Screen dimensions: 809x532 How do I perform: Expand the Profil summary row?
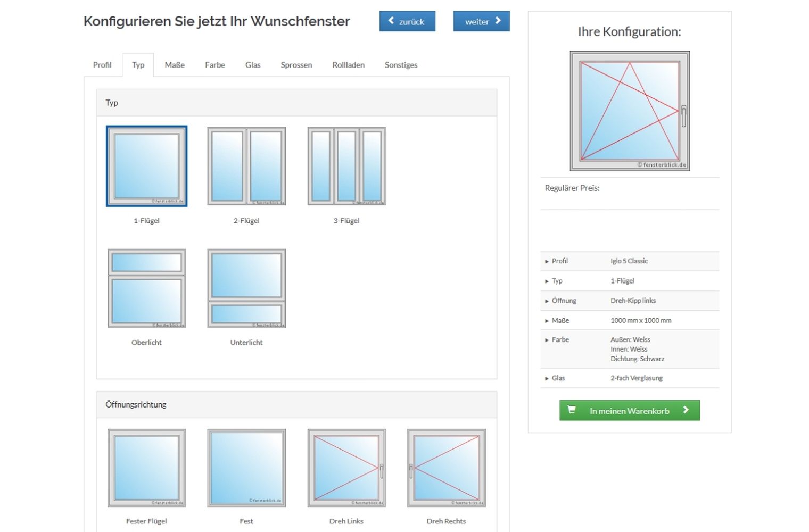coord(559,261)
